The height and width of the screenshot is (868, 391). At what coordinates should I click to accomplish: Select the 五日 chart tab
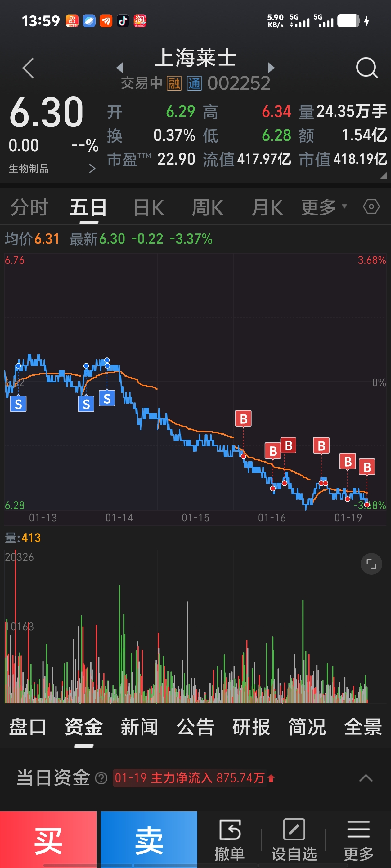88,207
